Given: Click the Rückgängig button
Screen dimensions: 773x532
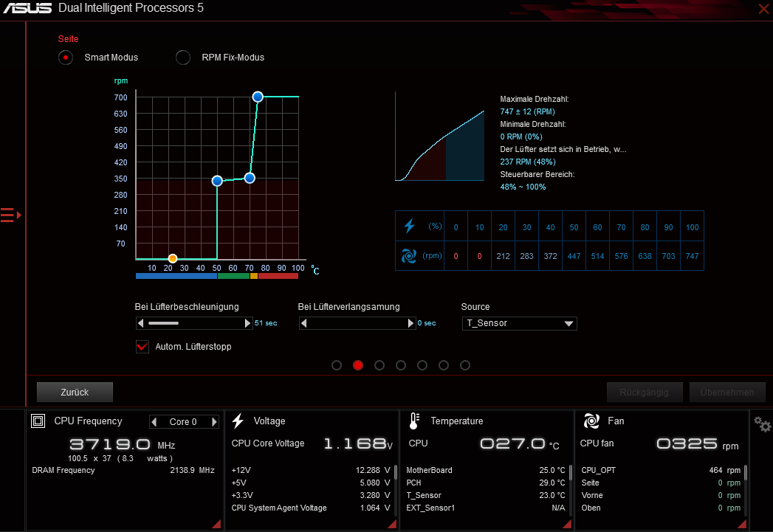Looking at the screenshot, I should [x=645, y=392].
